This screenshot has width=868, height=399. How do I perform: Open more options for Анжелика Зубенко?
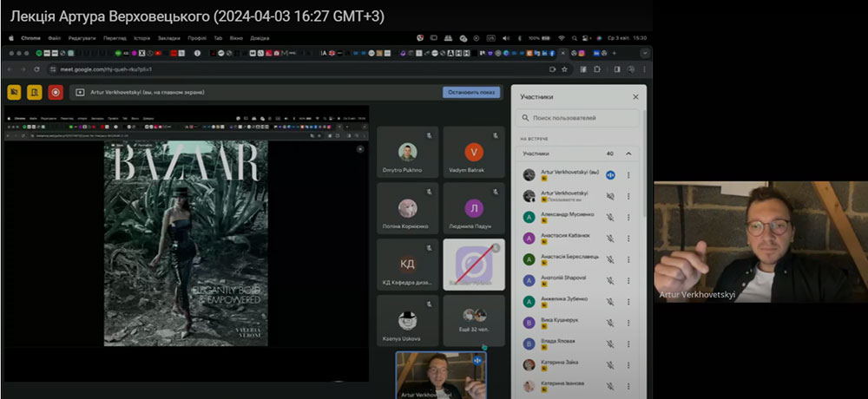628,302
